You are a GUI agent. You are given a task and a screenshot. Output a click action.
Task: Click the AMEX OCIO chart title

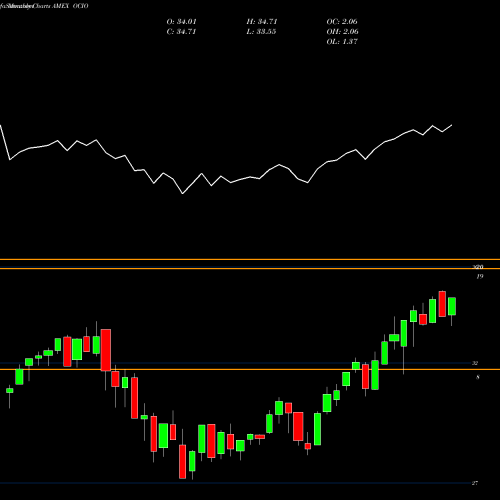tap(70, 6)
